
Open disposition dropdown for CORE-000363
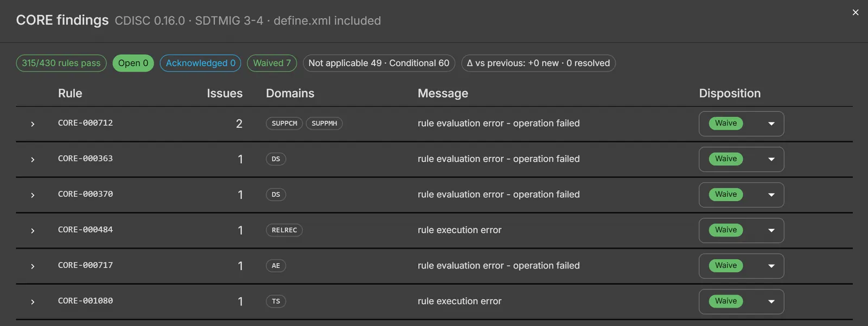741,159
